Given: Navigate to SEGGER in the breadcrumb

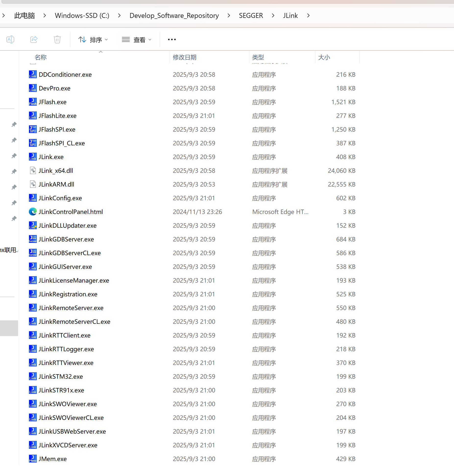Looking at the screenshot, I should click(251, 15).
